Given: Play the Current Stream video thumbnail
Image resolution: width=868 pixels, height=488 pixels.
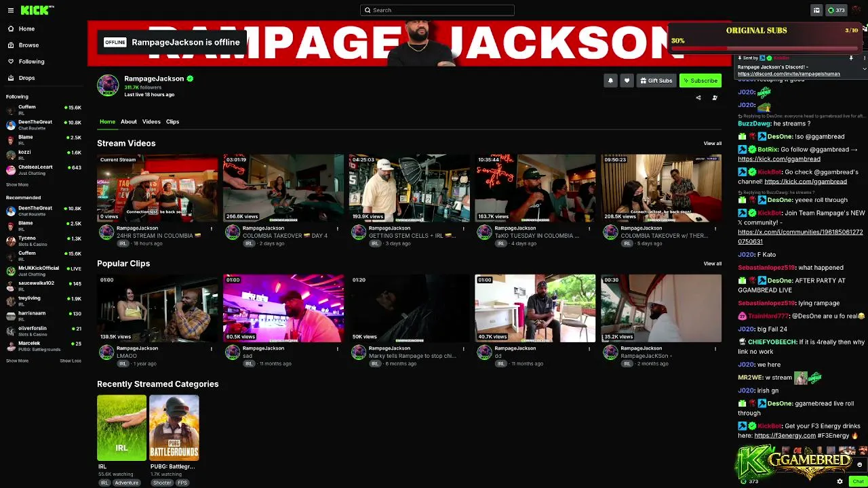Looking at the screenshot, I should click(157, 188).
